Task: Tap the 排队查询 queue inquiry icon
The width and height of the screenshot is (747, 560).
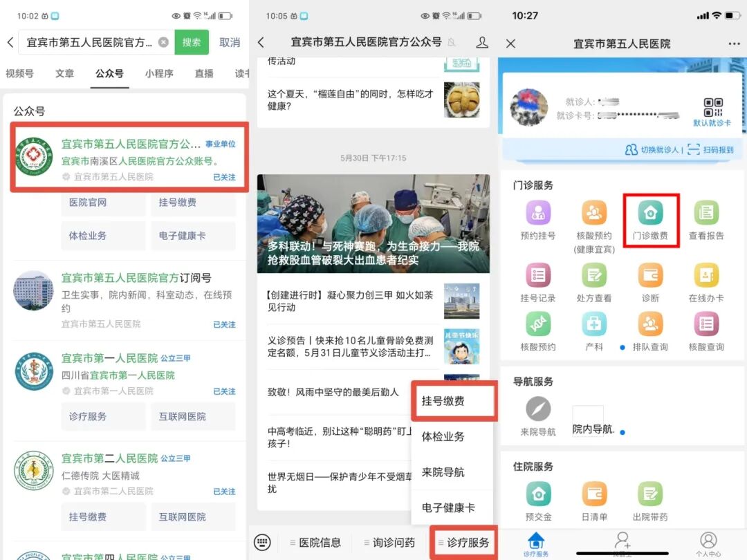Action: 651,325
